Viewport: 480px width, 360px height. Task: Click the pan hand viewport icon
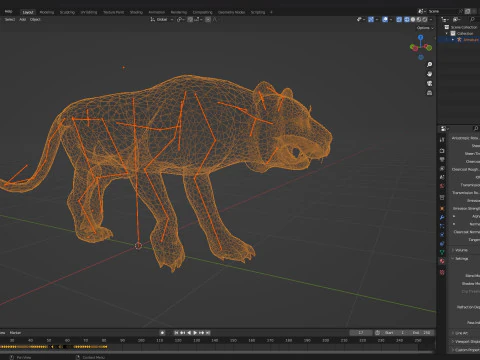point(429,74)
